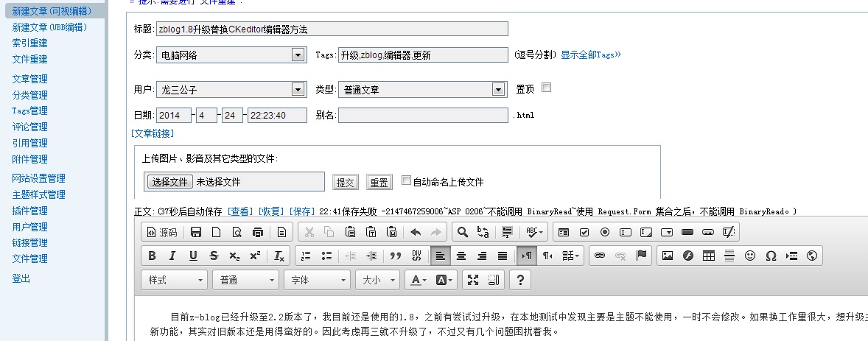The height and width of the screenshot is (341, 868).
Task: Apply Subscript formatting
Action: click(234, 256)
